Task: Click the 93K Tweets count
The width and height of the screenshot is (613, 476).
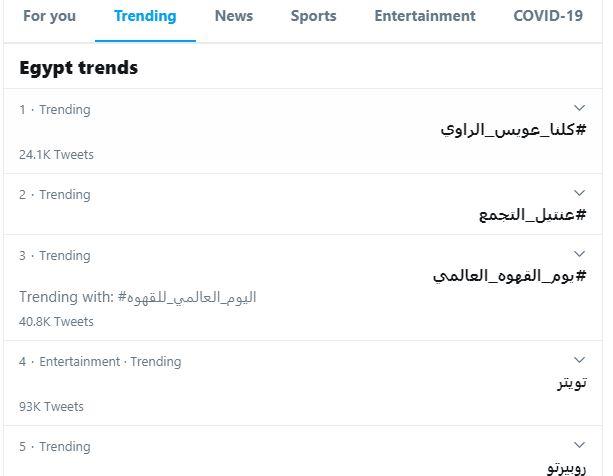Action: pos(51,407)
